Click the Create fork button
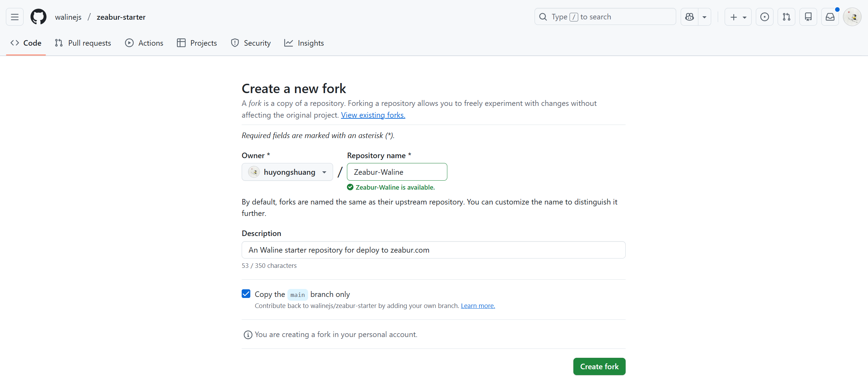The height and width of the screenshot is (390, 868). [x=599, y=366]
